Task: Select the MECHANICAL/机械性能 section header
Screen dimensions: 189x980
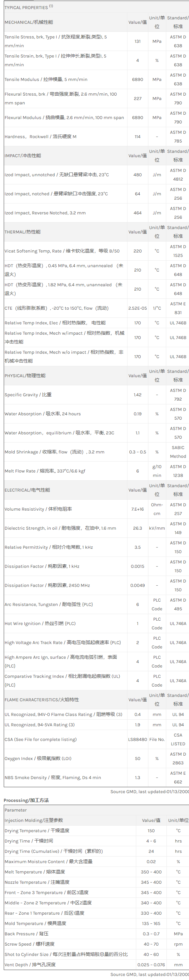Action: pos(29,22)
